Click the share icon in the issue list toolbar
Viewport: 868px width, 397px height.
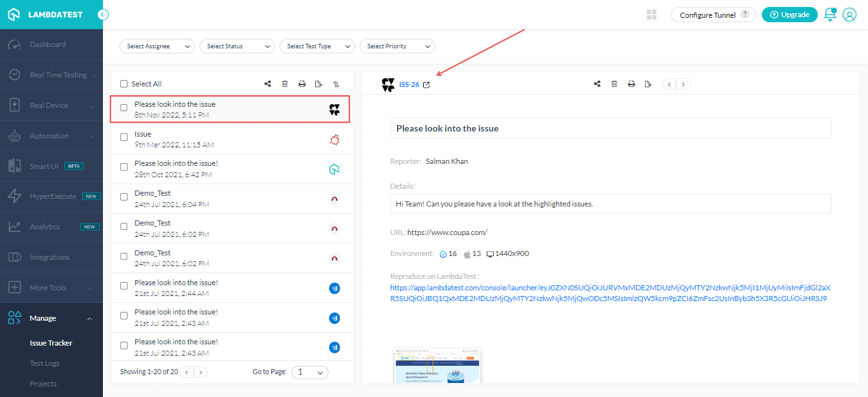pyautogui.click(x=268, y=84)
